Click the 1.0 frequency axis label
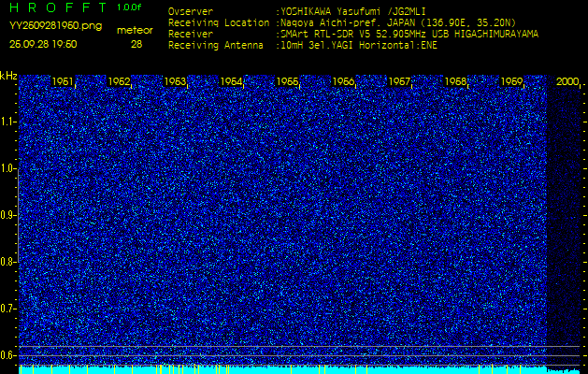This screenshot has width=588, height=374. tap(7, 168)
